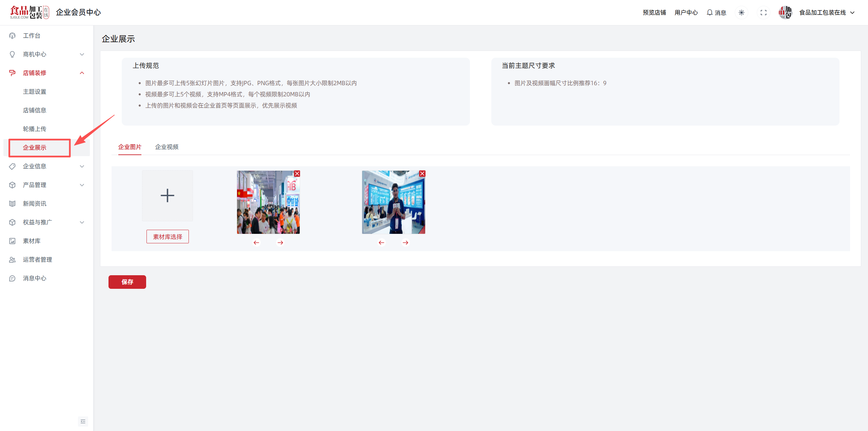The height and width of the screenshot is (431, 868).
Task: Delete the first exhibition photo
Action: pyautogui.click(x=297, y=174)
